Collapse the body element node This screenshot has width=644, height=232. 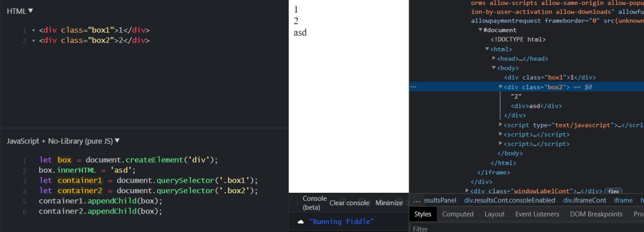pyautogui.click(x=494, y=68)
